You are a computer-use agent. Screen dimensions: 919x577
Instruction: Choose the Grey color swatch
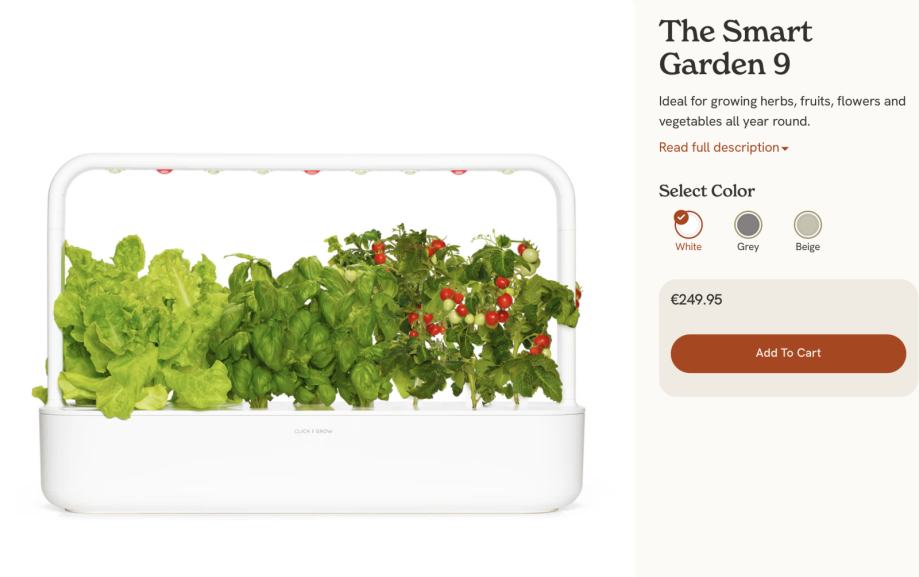pyautogui.click(x=748, y=224)
